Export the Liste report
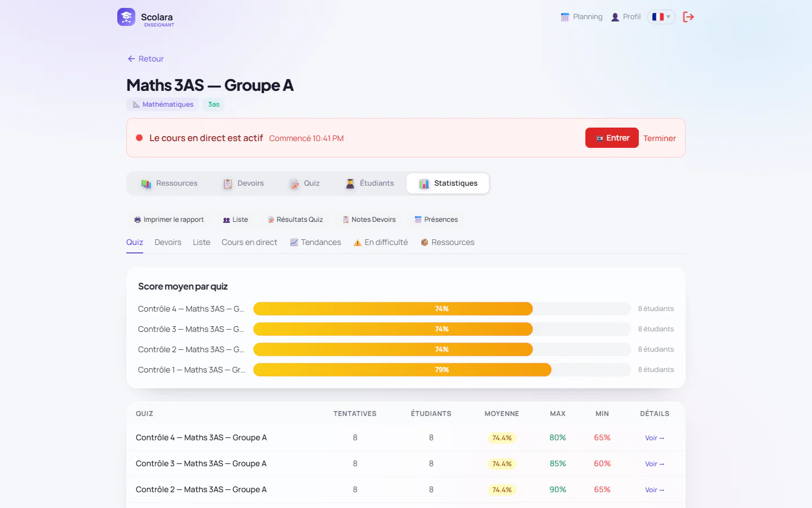Screen dimensions: 812x508 point(236,220)
